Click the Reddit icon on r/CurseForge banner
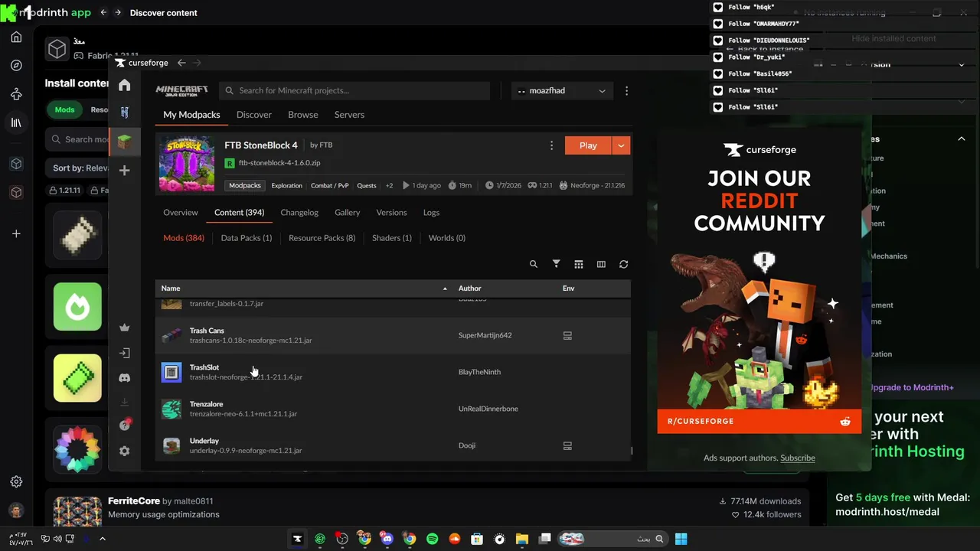This screenshot has width=980, height=551. pos(845,422)
